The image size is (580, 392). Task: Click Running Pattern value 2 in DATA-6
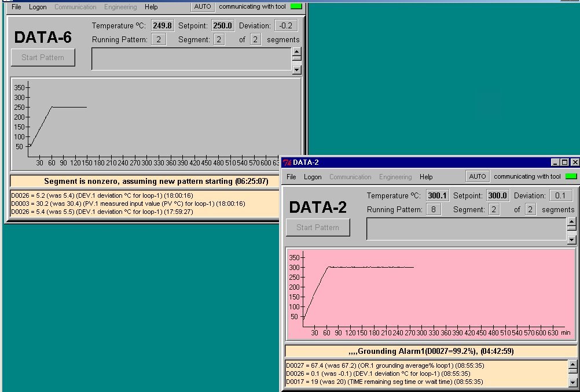159,39
